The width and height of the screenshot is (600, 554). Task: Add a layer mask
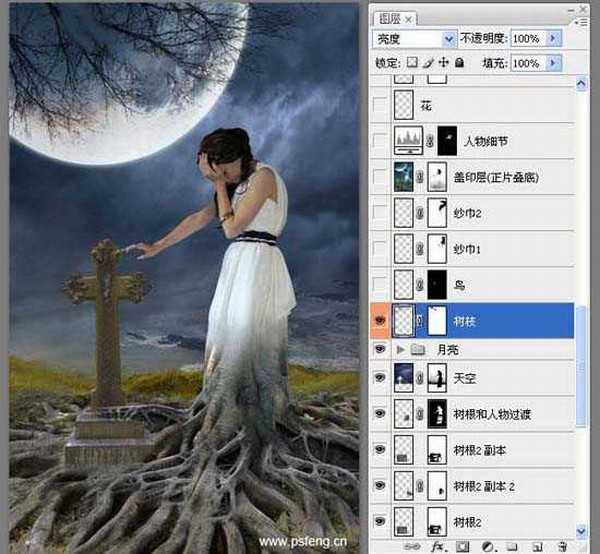(x=462, y=545)
